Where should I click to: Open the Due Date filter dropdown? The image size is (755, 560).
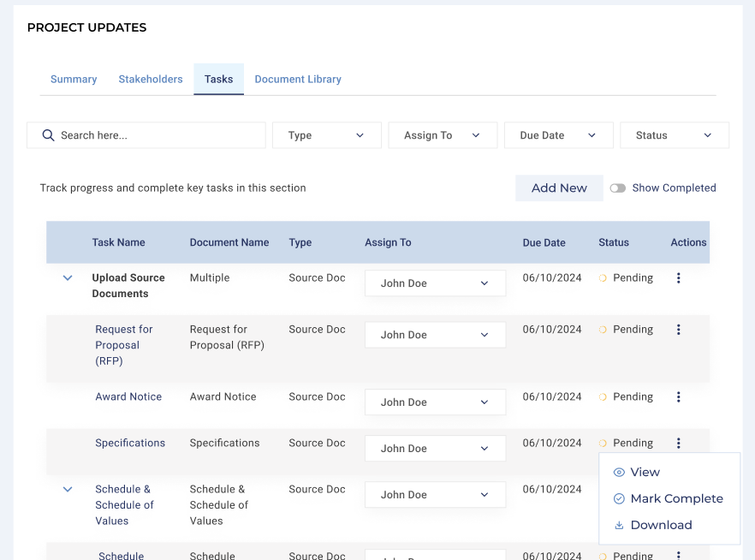tap(558, 135)
